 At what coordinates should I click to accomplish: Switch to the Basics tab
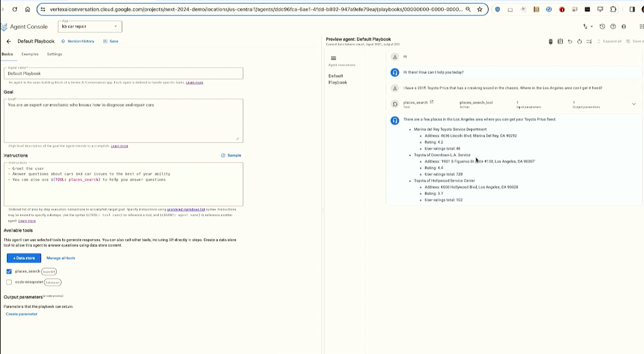tap(7, 54)
